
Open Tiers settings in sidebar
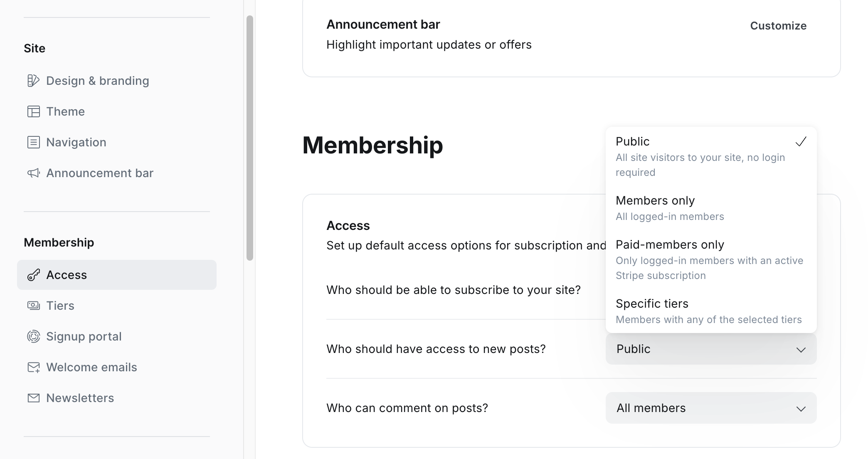click(x=60, y=306)
